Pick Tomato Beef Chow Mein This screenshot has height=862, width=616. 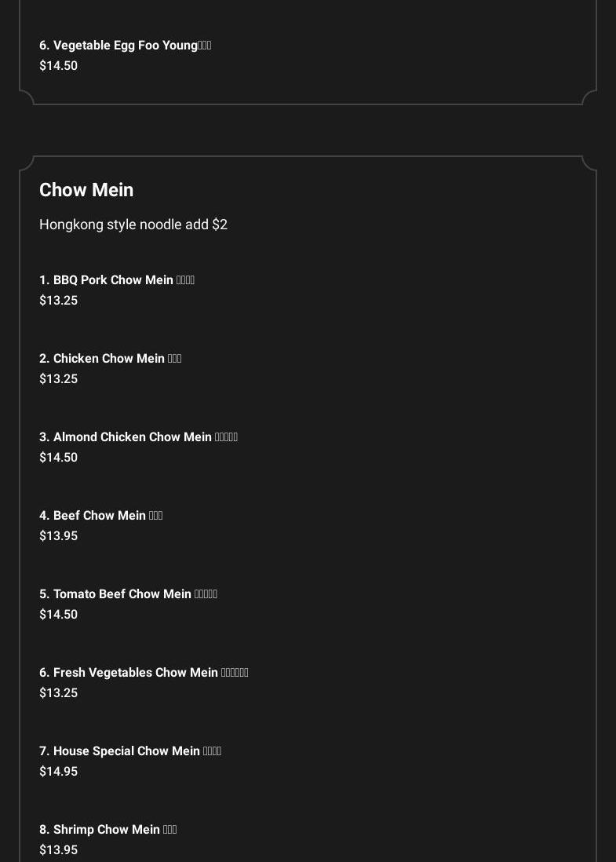128,594
